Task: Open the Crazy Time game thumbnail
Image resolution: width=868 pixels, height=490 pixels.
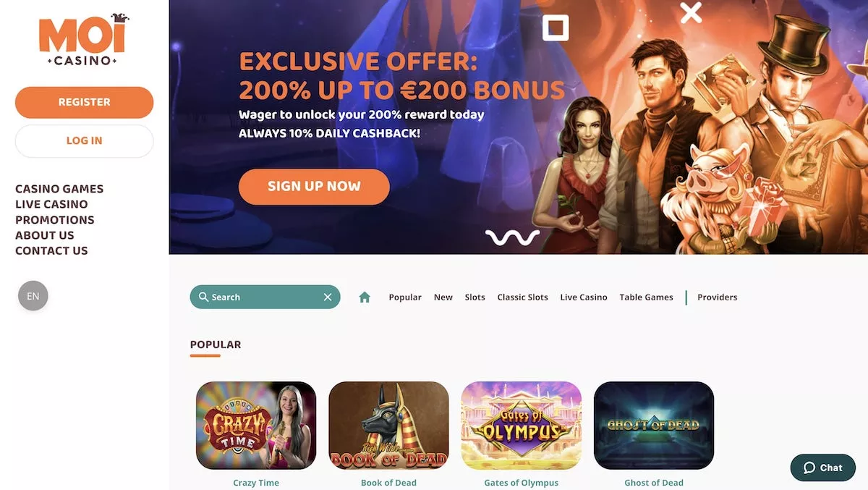Action: coord(256,426)
